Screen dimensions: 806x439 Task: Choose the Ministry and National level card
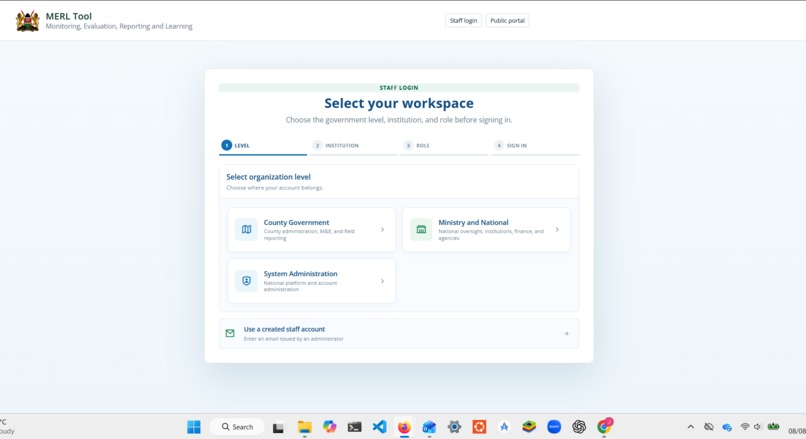486,230
